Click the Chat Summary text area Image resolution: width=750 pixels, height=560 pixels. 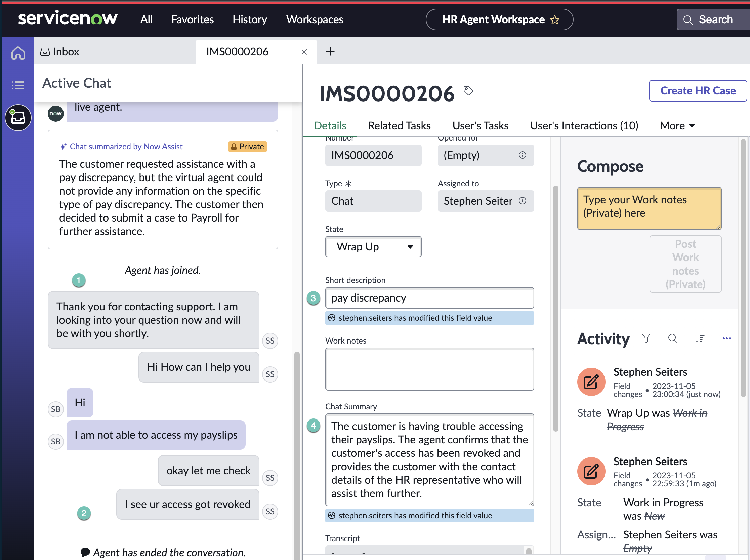coord(429,460)
